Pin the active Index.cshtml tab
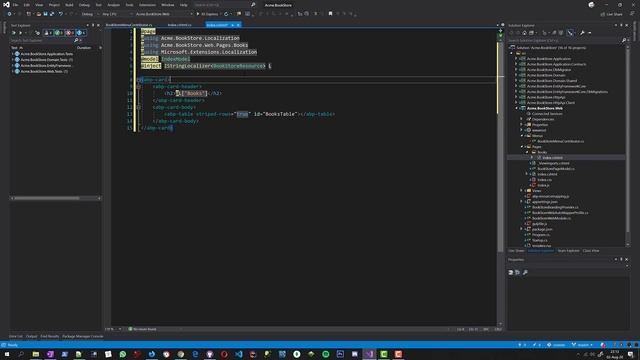 click(x=233, y=25)
